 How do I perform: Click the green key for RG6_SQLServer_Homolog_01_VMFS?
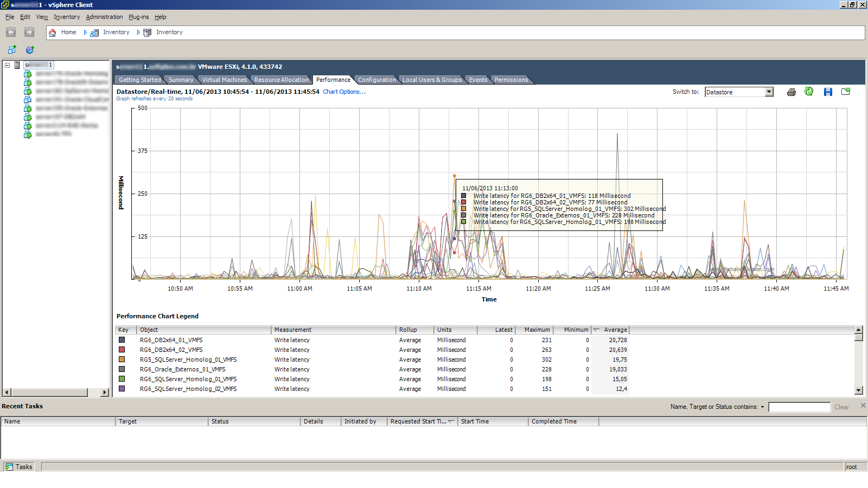(122, 379)
